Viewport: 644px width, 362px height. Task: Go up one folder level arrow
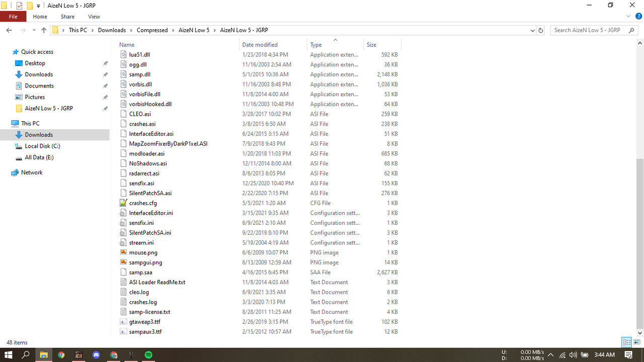pos(44,30)
